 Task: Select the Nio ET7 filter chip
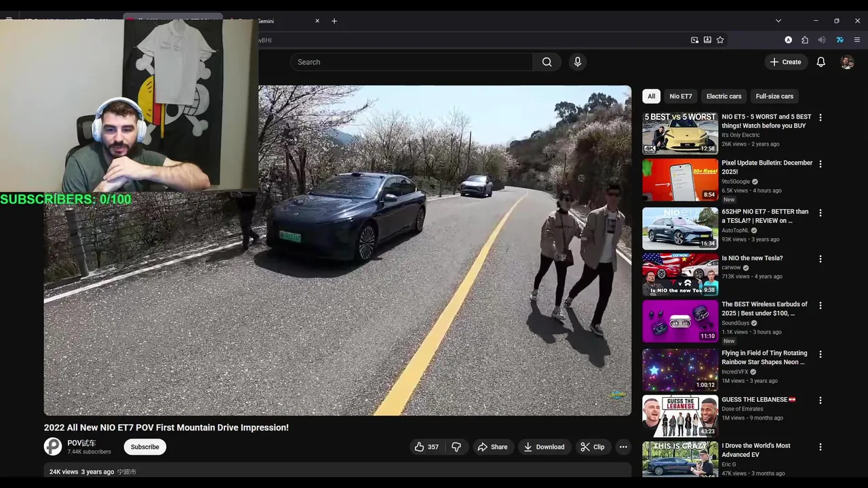pos(681,96)
